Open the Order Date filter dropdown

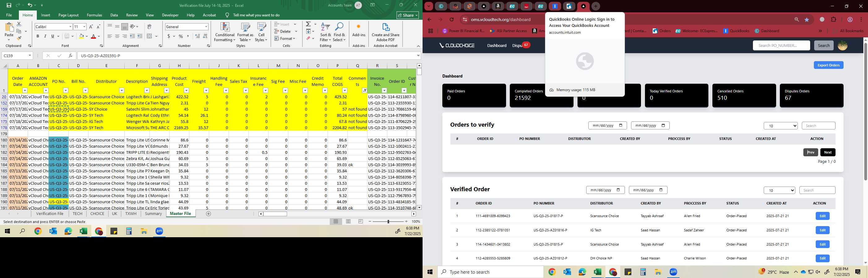coord(25,90)
